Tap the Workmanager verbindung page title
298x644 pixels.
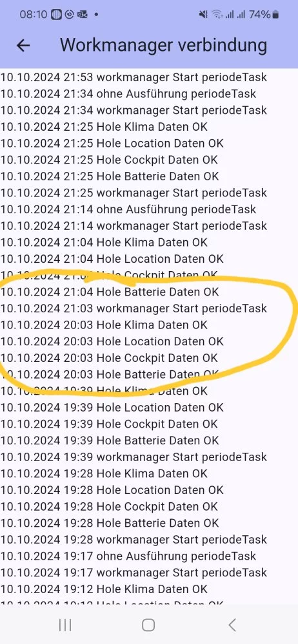click(x=163, y=45)
